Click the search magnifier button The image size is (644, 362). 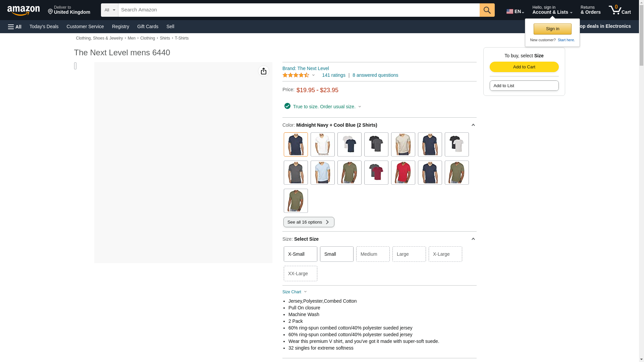point(487,10)
